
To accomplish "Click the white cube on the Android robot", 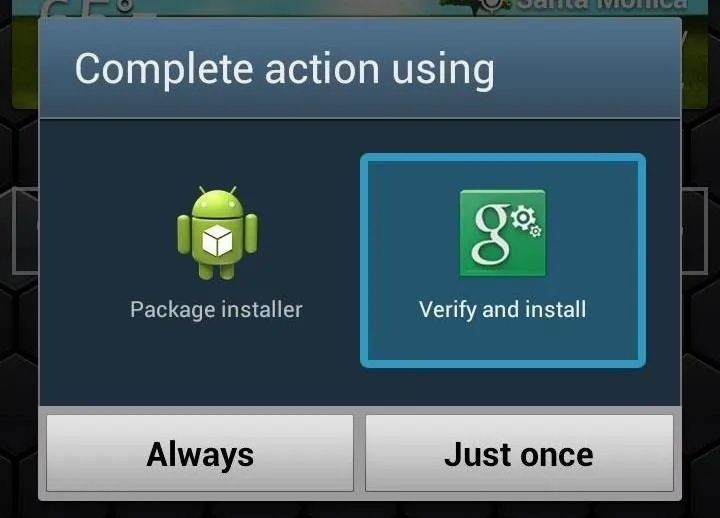I will tap(217, 240).
